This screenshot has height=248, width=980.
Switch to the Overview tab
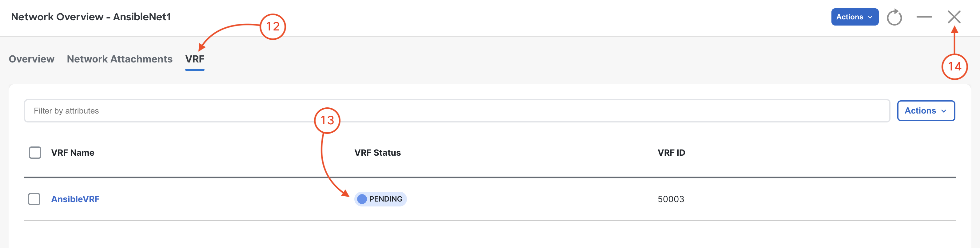point(32,59)
